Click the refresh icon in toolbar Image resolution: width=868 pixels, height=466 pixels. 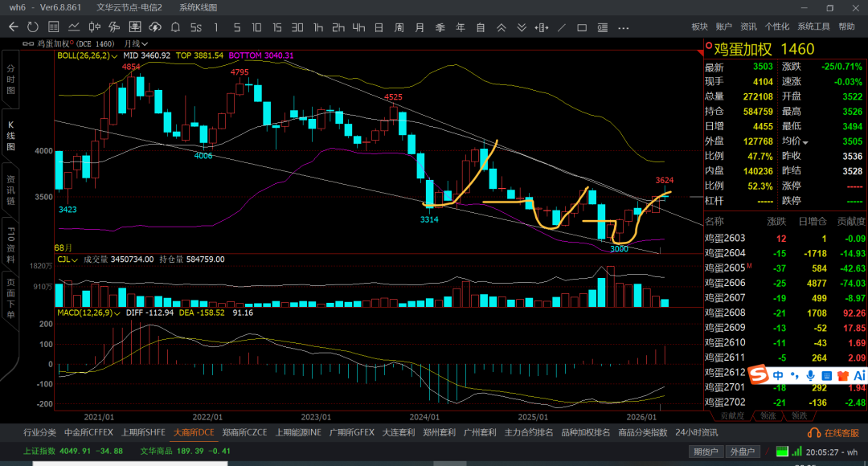click(x=33, y=27)
